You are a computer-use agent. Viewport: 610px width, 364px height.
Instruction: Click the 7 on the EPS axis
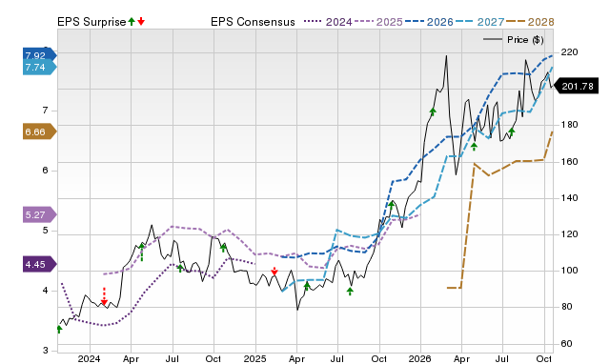tap(45, 111)
